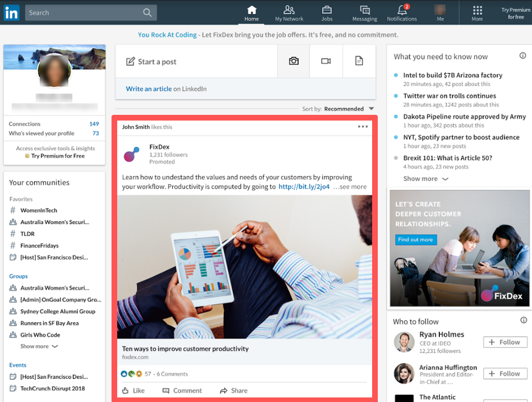Expand Show more under Groups
The image size is (532, 402).
tap(39, 346)
